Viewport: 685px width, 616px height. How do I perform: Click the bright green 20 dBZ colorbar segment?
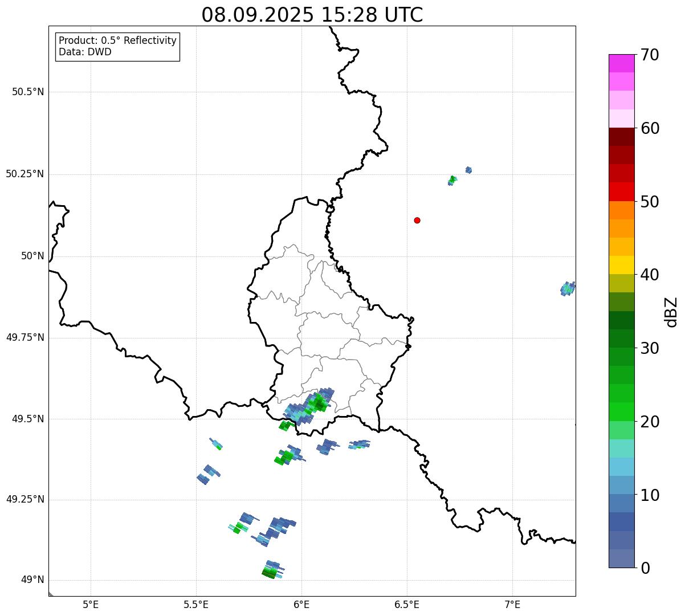point(621,411)
